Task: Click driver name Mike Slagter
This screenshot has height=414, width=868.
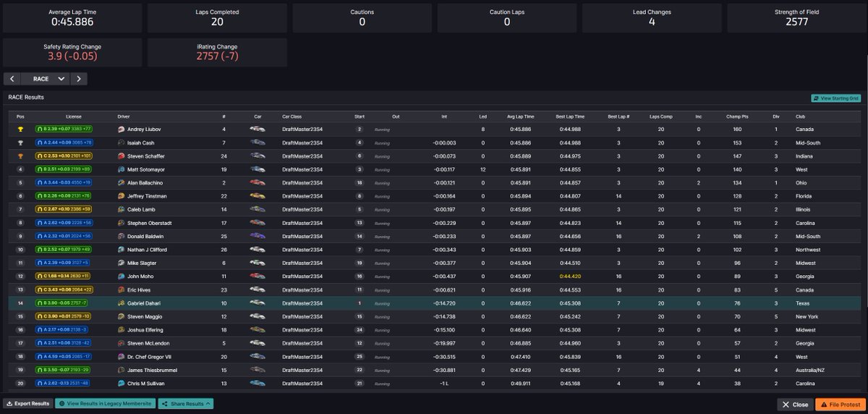Action: [142, 263]
